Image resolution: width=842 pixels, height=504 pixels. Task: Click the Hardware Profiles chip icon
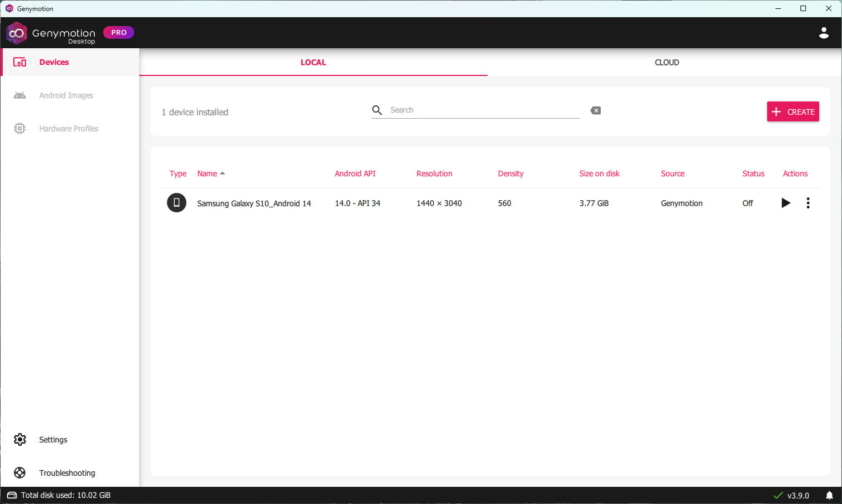click(20, 129)
